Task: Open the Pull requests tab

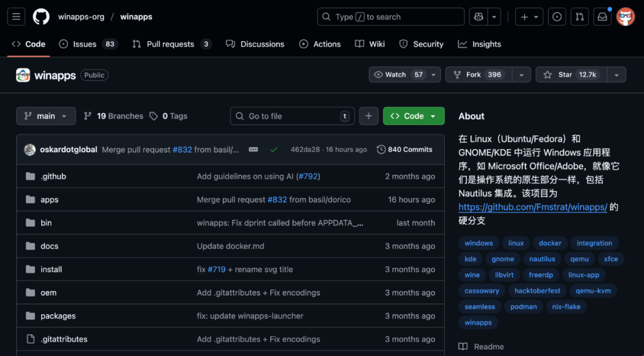Action: pos(172,44)
